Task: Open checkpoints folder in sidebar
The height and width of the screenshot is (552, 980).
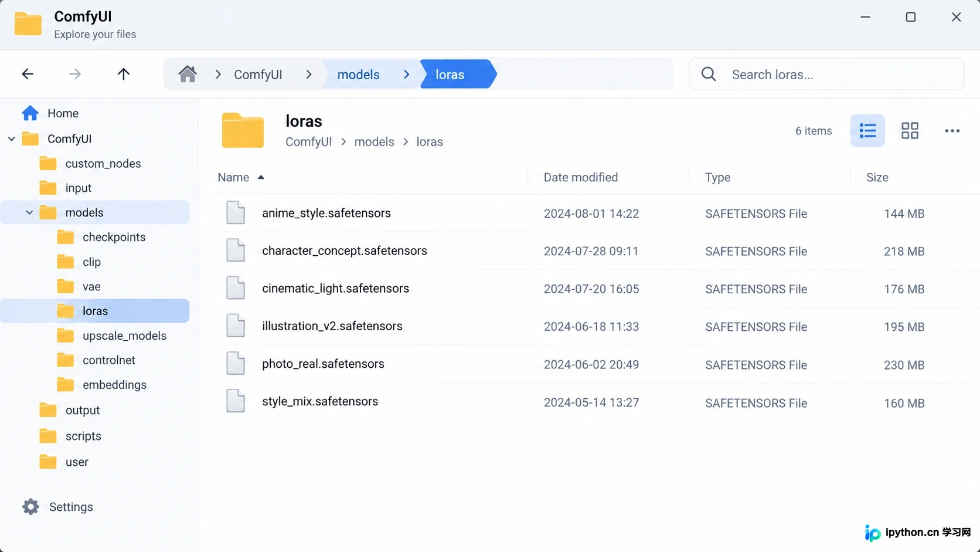Action: [x=114, y=237]
